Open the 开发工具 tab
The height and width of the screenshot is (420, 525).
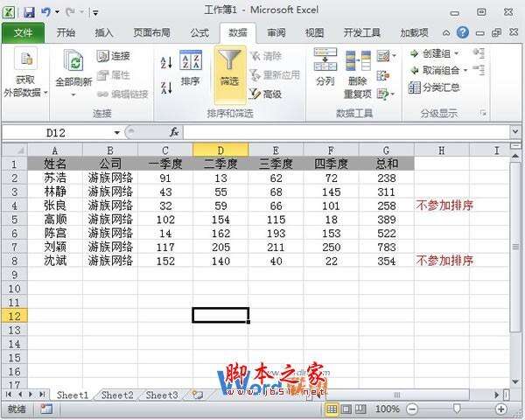pyautogui.click(x=362, y=33)
